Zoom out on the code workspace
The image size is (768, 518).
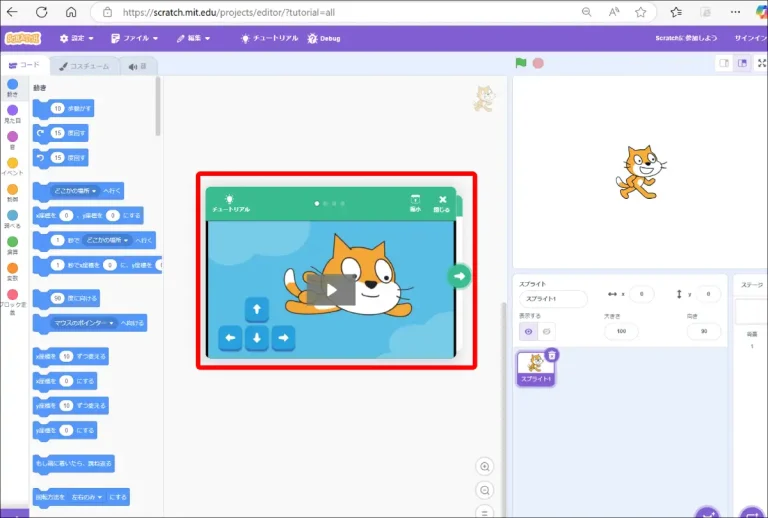pos(485,490)
